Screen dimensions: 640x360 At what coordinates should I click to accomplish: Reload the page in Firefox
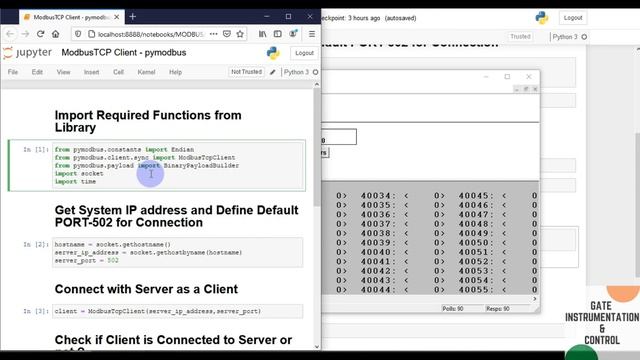[40, 34]
